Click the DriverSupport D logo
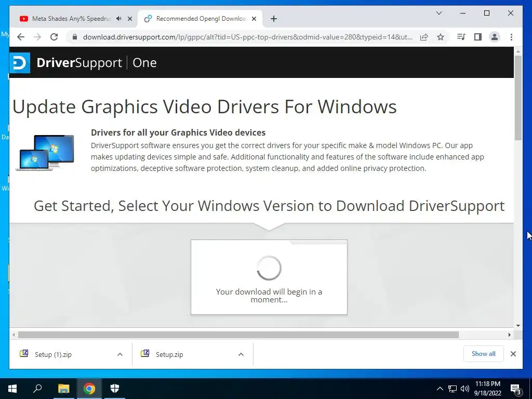Image resolution: width=532 pixels, height=399 pixels. point(20,63)
